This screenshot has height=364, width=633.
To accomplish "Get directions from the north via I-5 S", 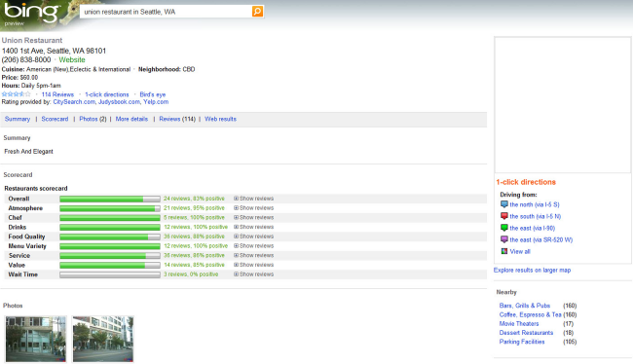I will pyautogui.click(x=535, y=204).
